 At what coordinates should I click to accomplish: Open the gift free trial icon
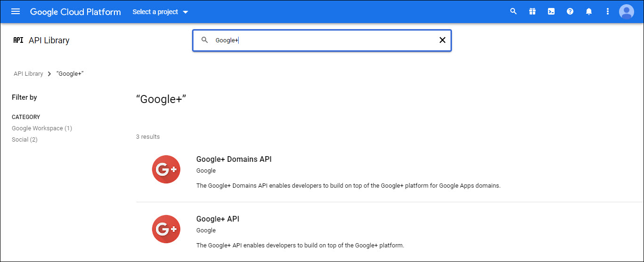(532, 12)
